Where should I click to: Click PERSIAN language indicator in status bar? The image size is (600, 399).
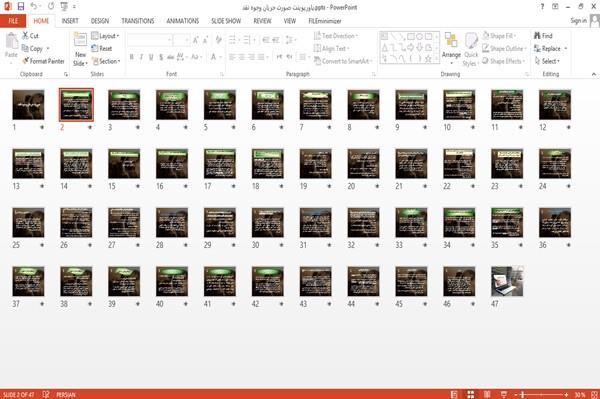coord(66,394)
